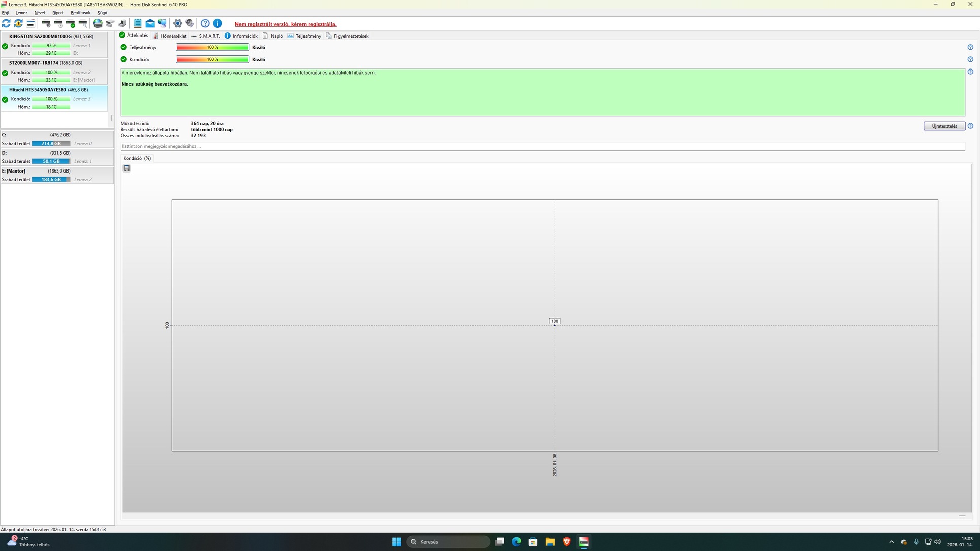Open the Lemez menu
The height and width of the screenshot is (551, 980).
pos(21,13)
